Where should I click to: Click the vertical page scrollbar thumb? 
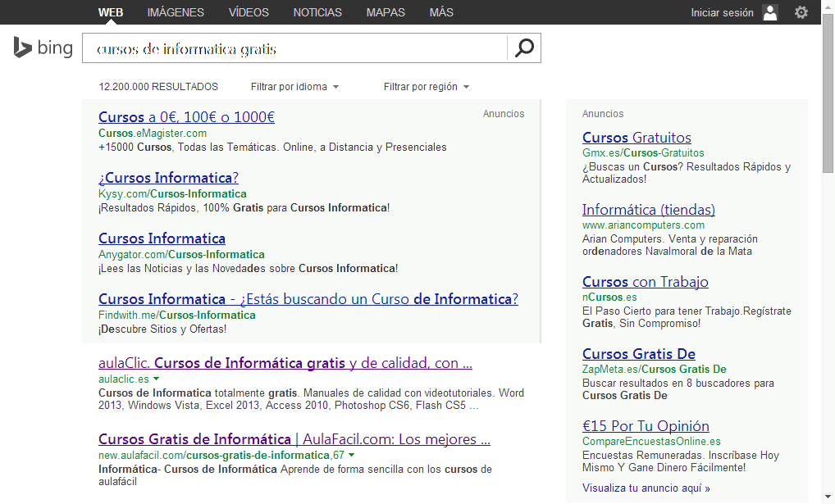828,93
